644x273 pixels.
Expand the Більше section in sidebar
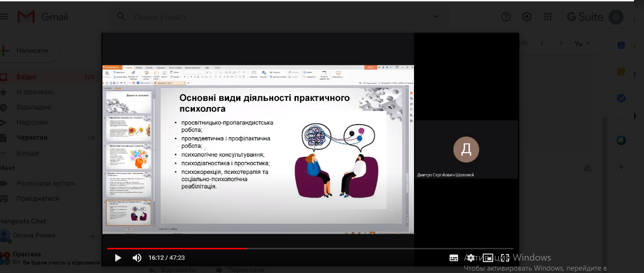click(28, 153)
